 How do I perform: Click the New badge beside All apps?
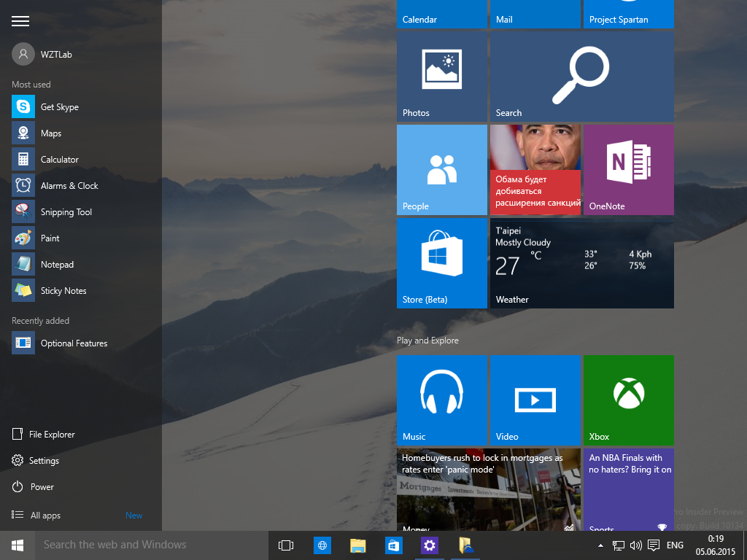[x=134, y=516]
